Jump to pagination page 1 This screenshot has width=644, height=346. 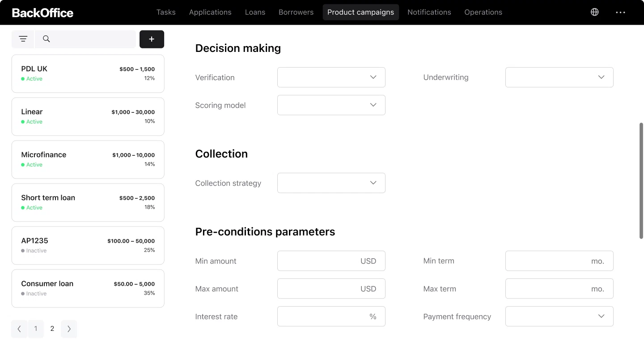click(36, 329)
